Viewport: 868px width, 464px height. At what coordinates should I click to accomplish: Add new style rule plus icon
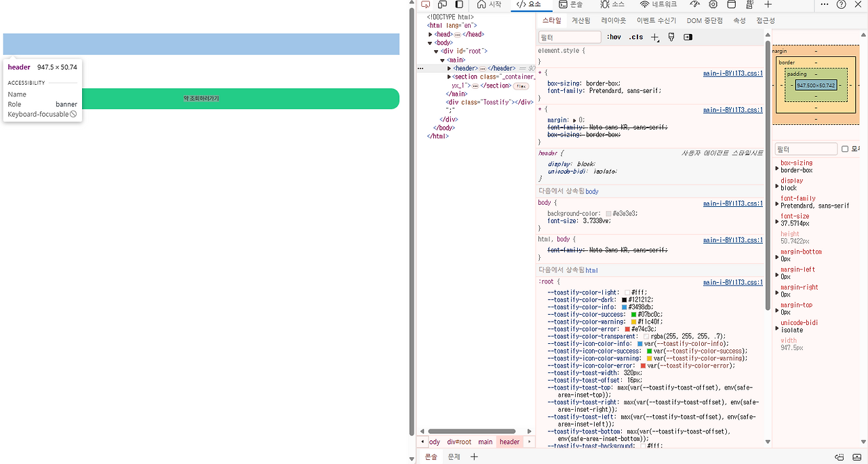point(655,37)
